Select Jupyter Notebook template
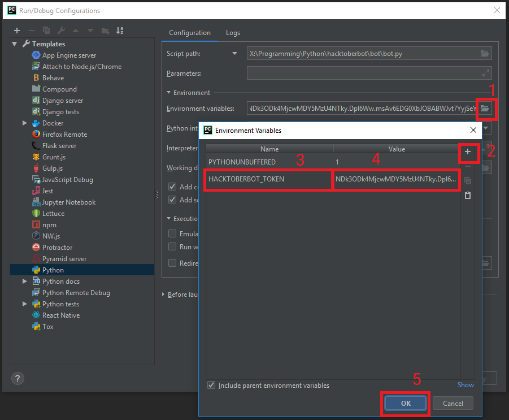Viewport: 509px width, 420px height. 64,202
